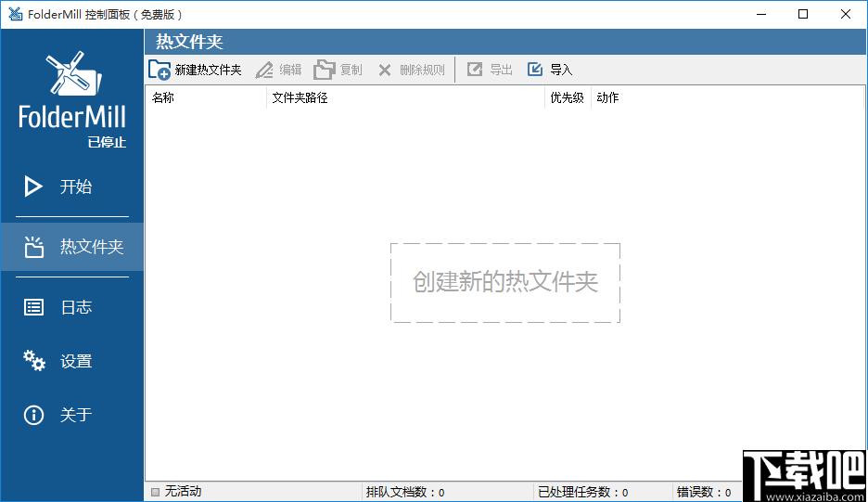
Task: Click the 动作 column header
Action: pyautogui.click(x=607, y=97)
